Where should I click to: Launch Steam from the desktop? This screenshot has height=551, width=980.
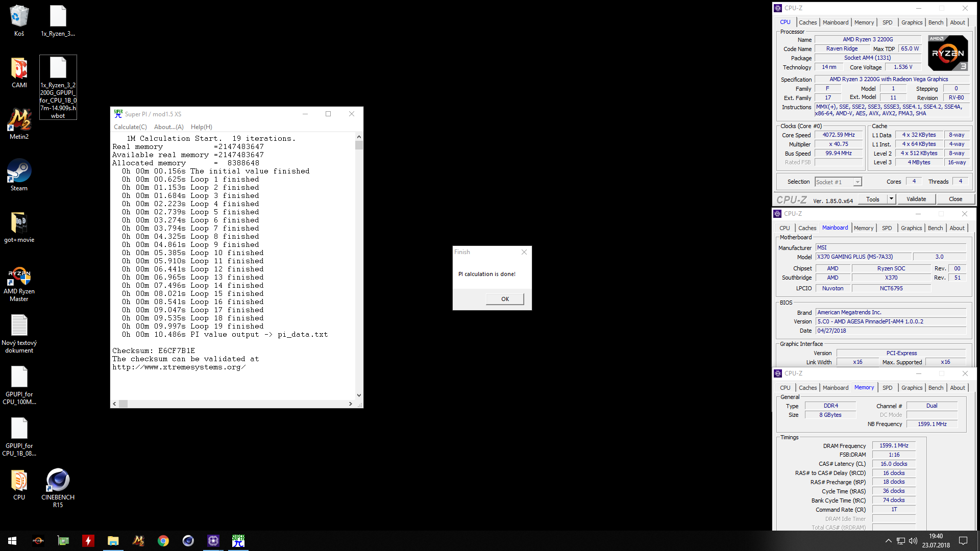tap(19, 175)
